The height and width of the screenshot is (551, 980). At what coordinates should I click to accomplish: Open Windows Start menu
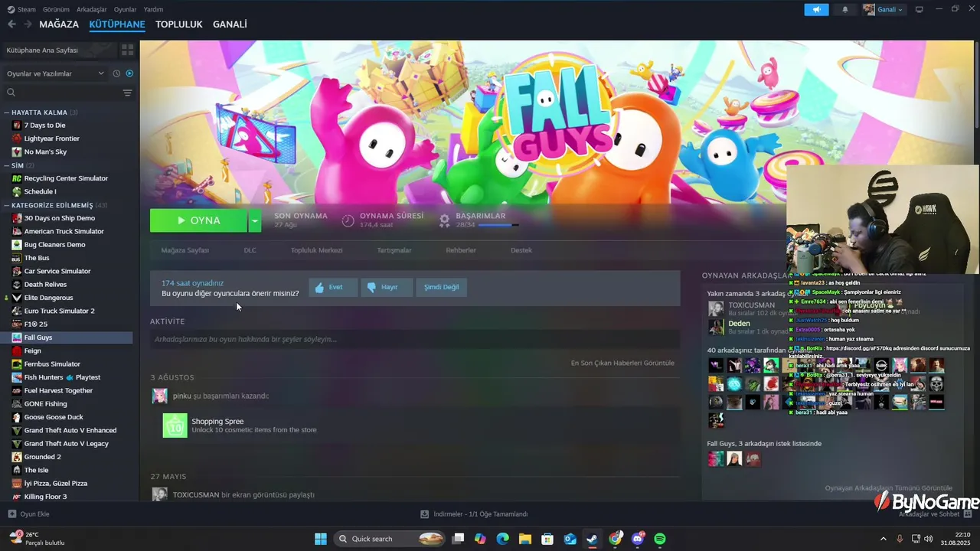tap(321, 539)
